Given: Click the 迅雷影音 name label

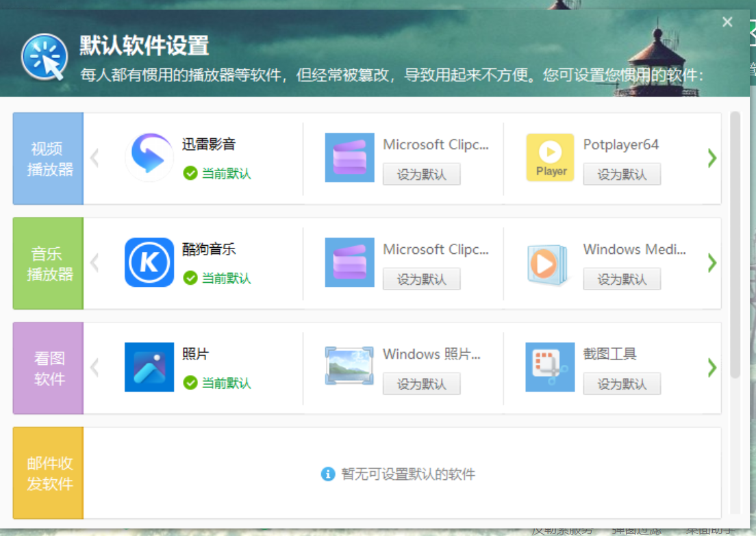Looking at the screenshot, I should (x=209, y=144).
